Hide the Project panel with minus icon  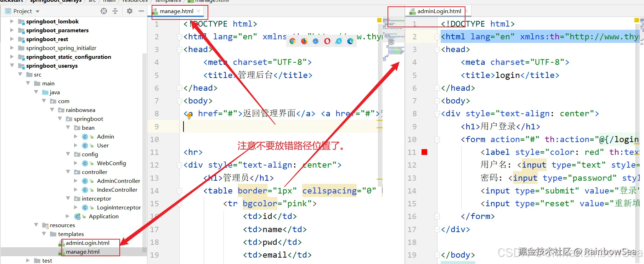point(141,11)
